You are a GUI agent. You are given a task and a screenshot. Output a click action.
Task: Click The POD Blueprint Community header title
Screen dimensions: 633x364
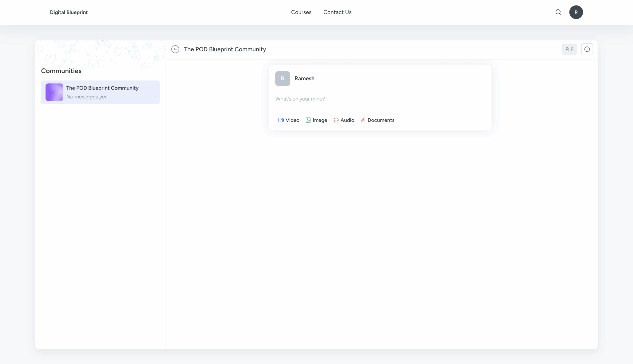click(x=225, y=49)
